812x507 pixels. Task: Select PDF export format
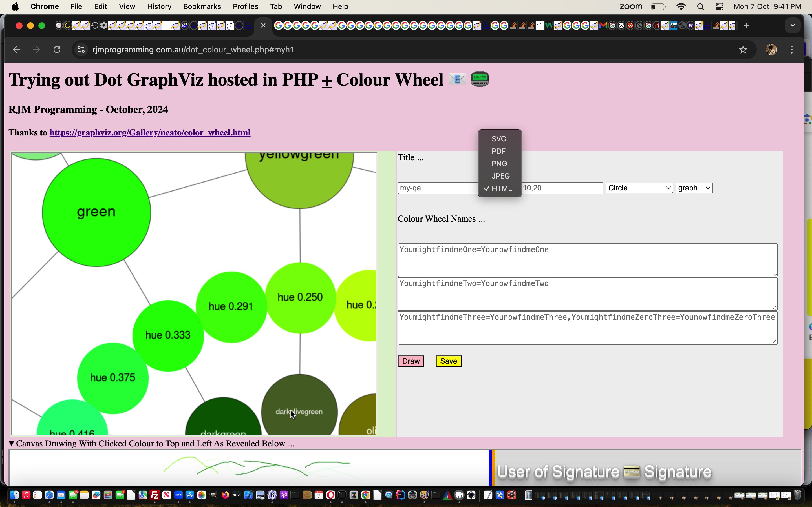tap(499, 151)
